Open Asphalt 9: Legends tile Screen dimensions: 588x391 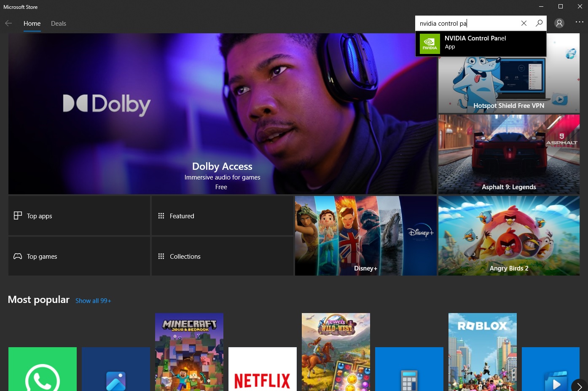pyautogui.click(x=509, y=154)
